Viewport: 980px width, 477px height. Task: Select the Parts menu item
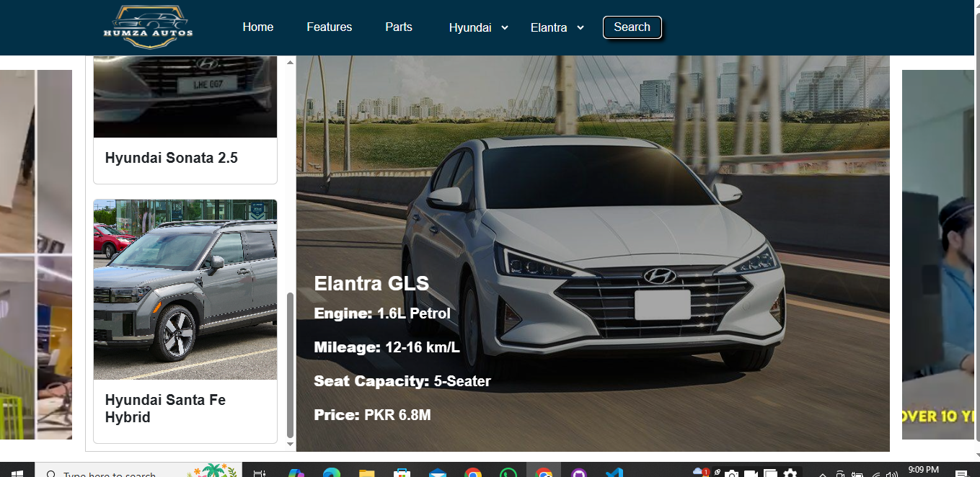(398, 27)
